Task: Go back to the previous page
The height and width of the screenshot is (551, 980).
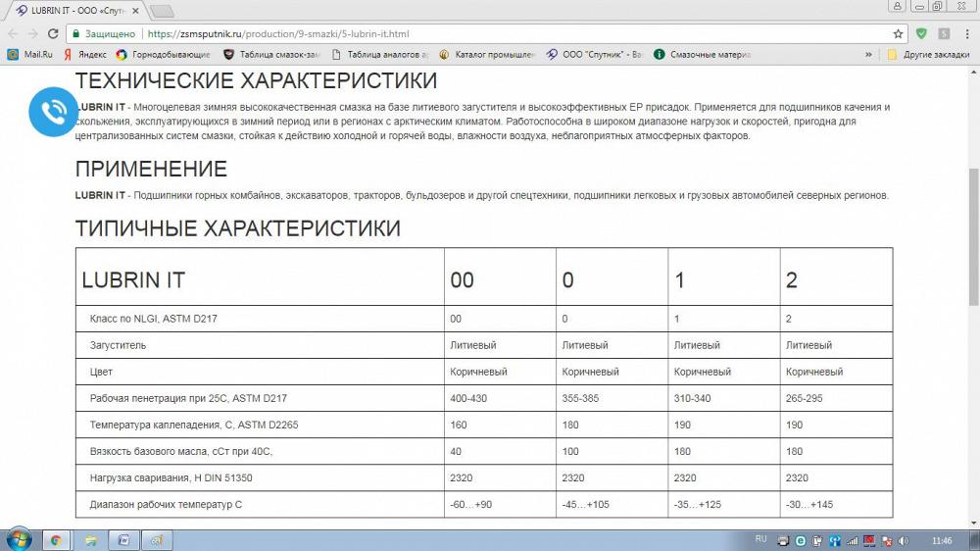Action: pos(13,33)
